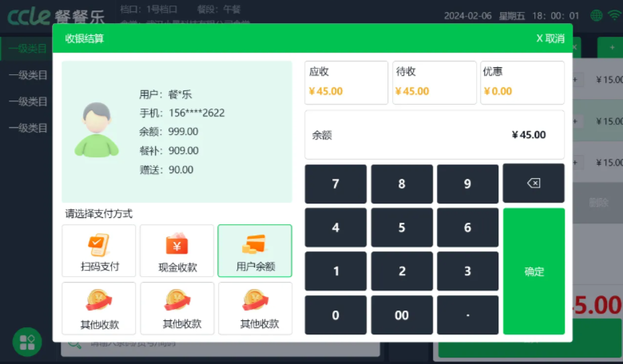
Task: Select the 待收 pending amount box
Action: [x=434, y=82]
